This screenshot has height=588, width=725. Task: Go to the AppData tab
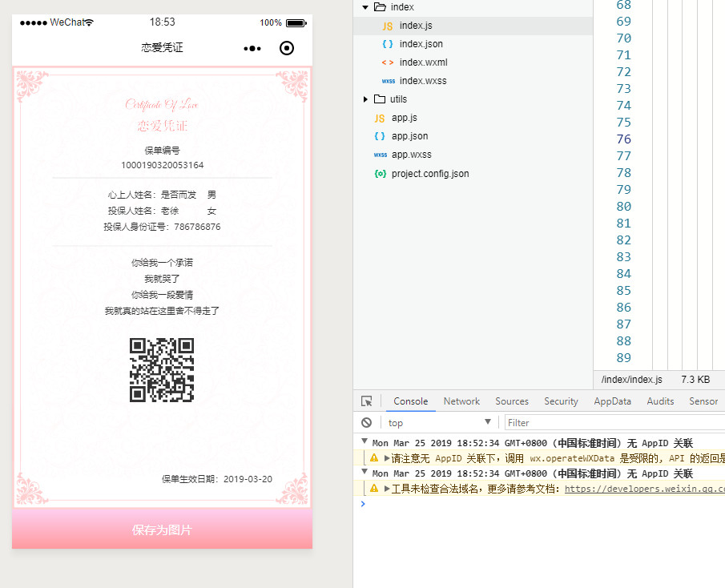(613, 401)
